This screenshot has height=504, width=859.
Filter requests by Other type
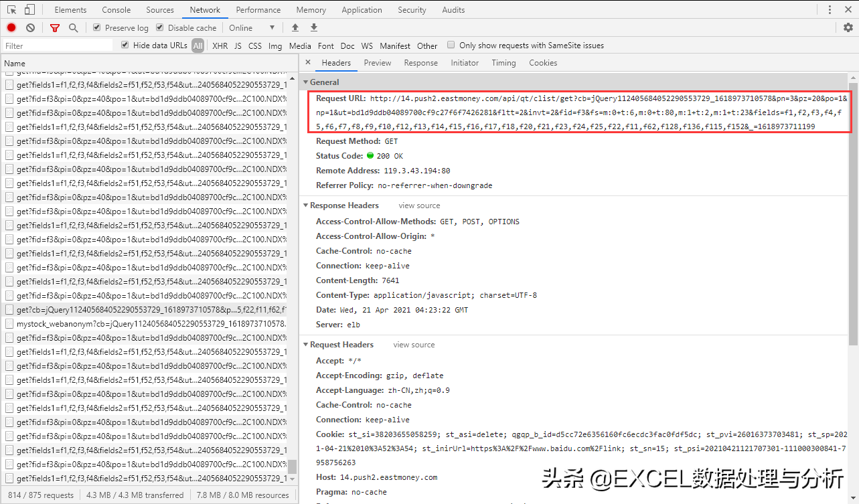pyautogui.click(x=427, y=46)
